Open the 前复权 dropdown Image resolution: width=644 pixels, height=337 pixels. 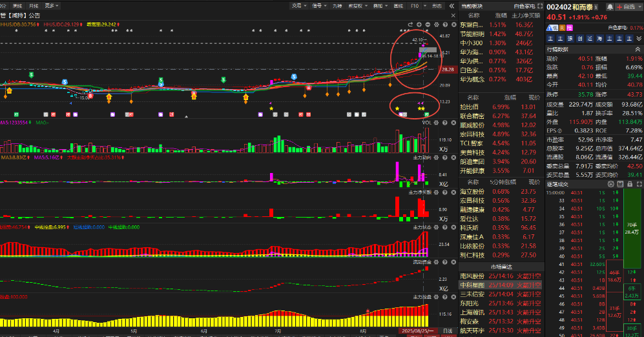(358, 6)
